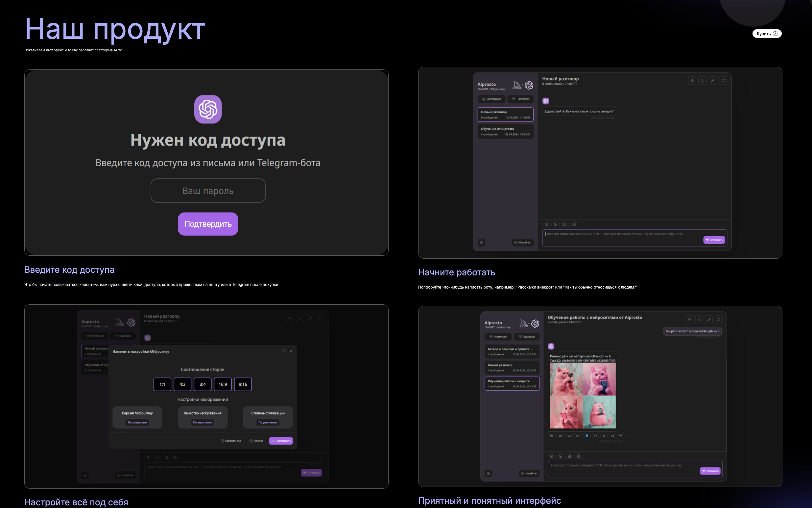The image size is (812, 508).
Task: Click the blue reroll icon between U4 and V1
Action: pos(586,436)
